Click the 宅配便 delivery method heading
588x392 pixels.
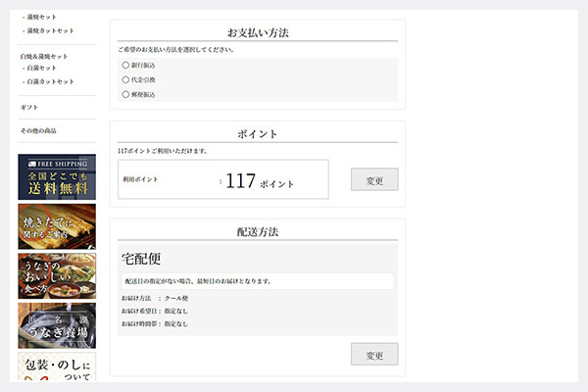point(141,259)
